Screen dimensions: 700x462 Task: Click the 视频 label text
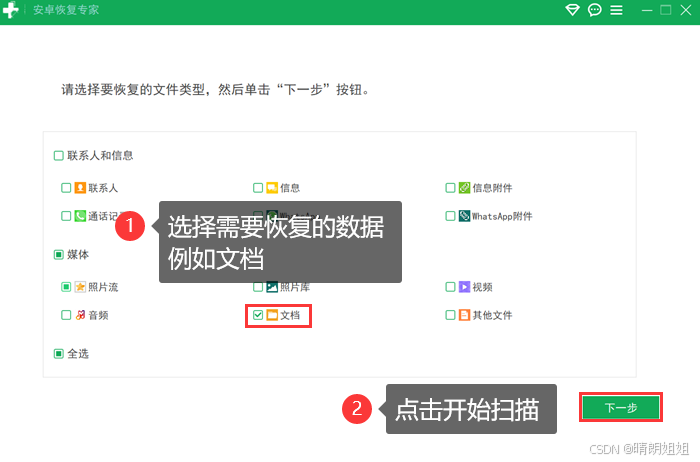(x=483, y=287)
